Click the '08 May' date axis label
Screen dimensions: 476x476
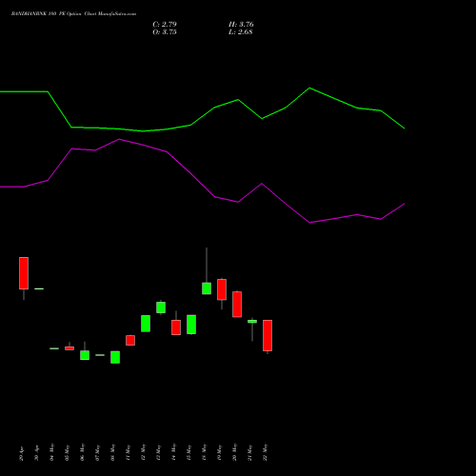[x=113, y=452]
